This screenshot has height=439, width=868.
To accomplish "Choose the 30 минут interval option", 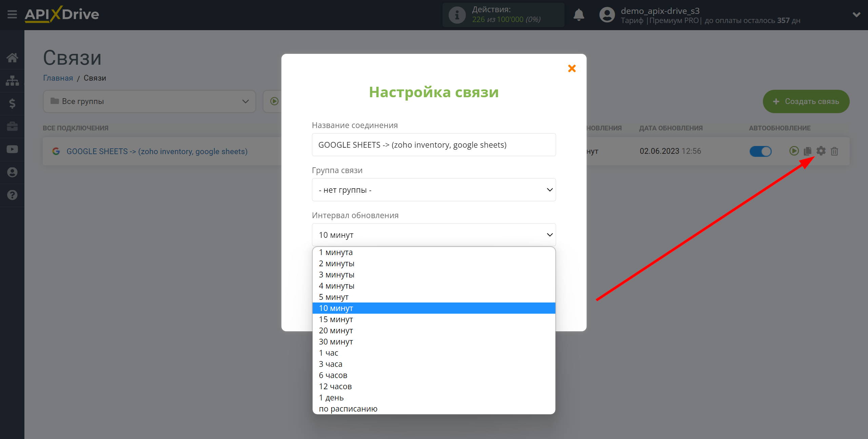I will point(434,342).
